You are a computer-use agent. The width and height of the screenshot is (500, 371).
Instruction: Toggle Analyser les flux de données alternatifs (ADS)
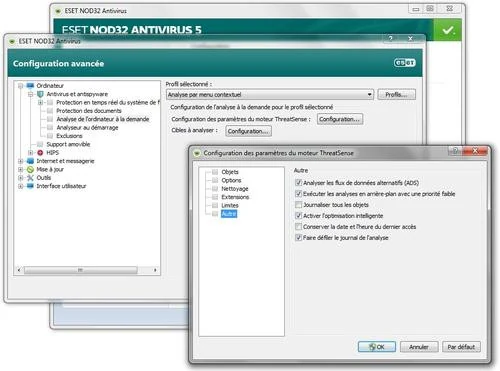point(299,183)
